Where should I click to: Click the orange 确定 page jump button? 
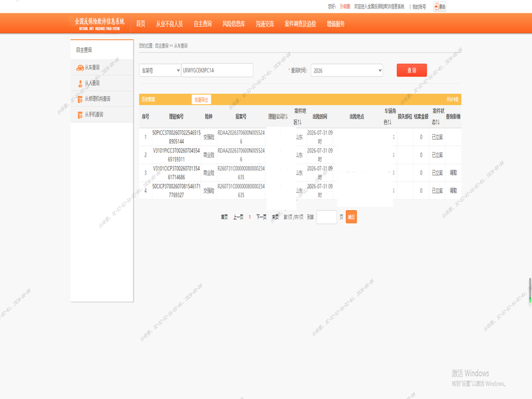[351, 217]
